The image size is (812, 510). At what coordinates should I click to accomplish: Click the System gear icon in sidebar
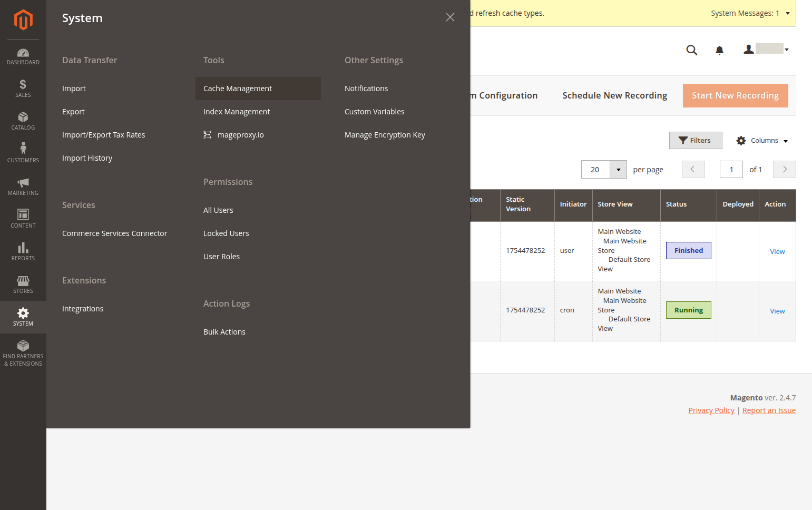pyautogui.click(x=23, y=313)
